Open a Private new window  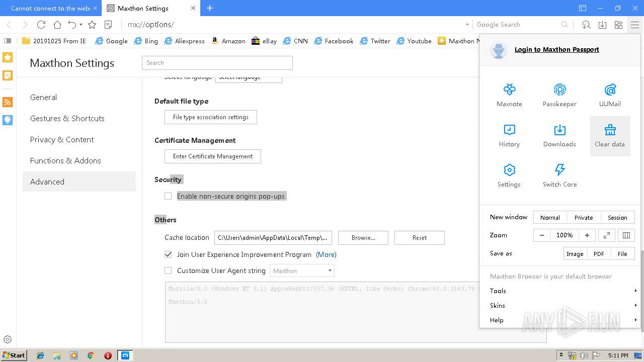point(584,217)
